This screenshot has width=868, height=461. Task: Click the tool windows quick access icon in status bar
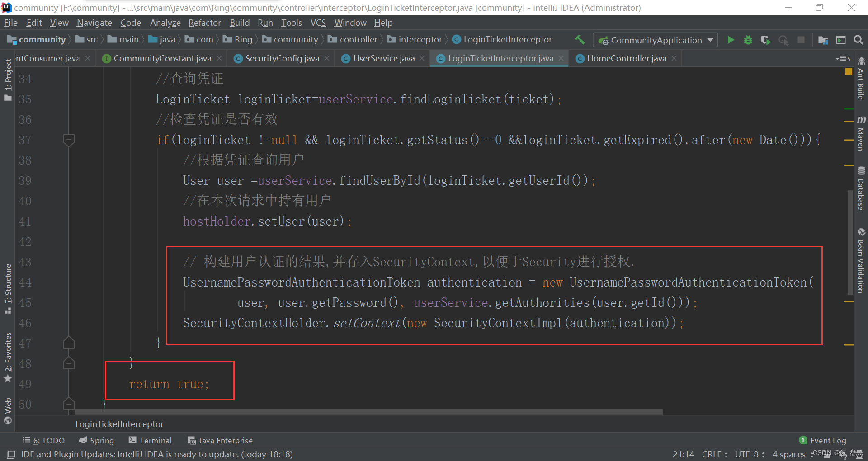point(11,454)
